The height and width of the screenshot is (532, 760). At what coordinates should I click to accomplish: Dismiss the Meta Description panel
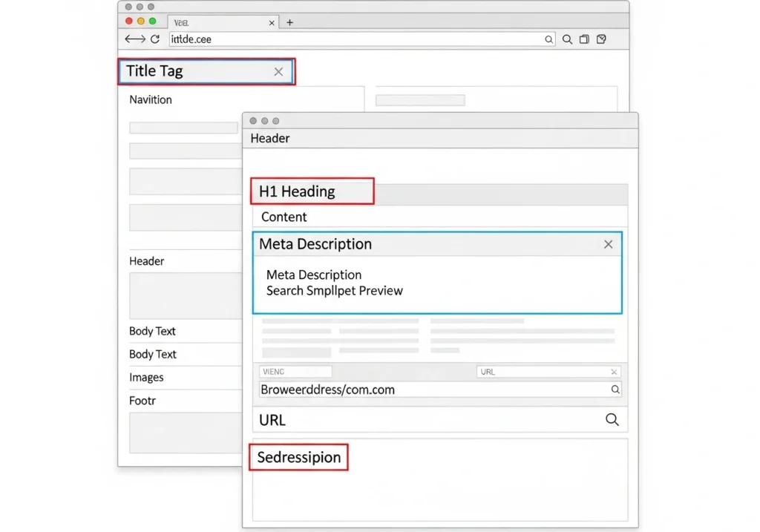click(608, 244)
